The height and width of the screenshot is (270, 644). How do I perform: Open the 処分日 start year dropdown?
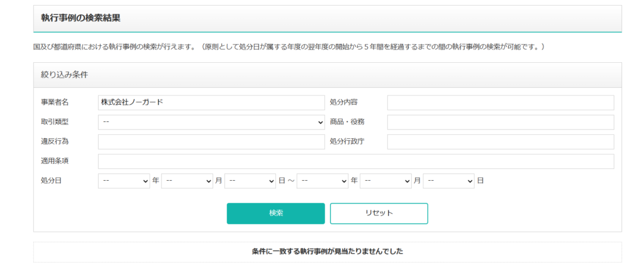click(124, 181)
